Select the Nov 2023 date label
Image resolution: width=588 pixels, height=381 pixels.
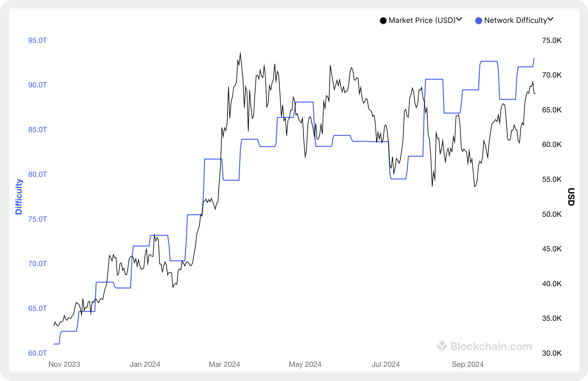tap(64, 364)
